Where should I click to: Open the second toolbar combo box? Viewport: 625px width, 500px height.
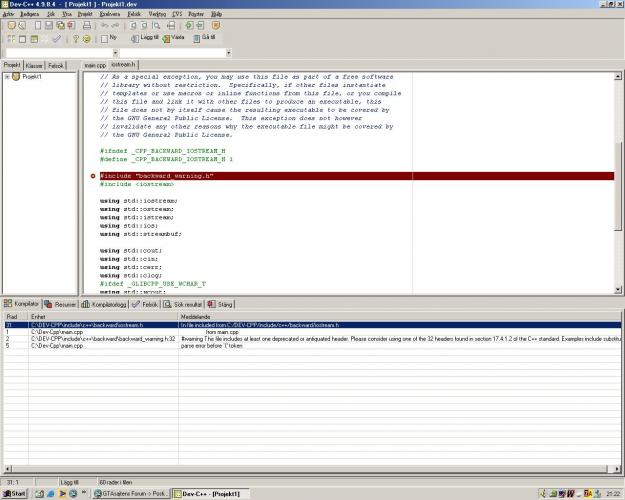(228, 52)
